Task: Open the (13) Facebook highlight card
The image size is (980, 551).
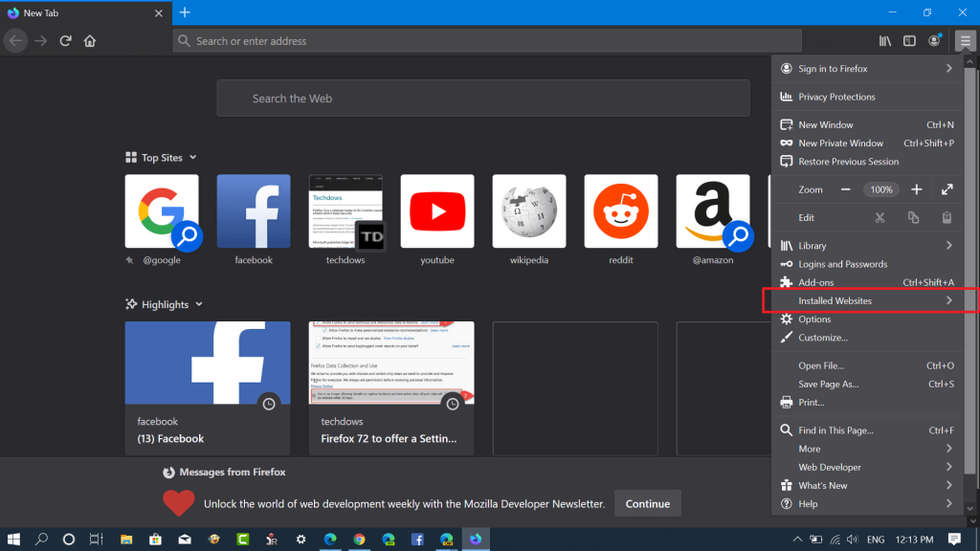Action: (x=208, y=388)
